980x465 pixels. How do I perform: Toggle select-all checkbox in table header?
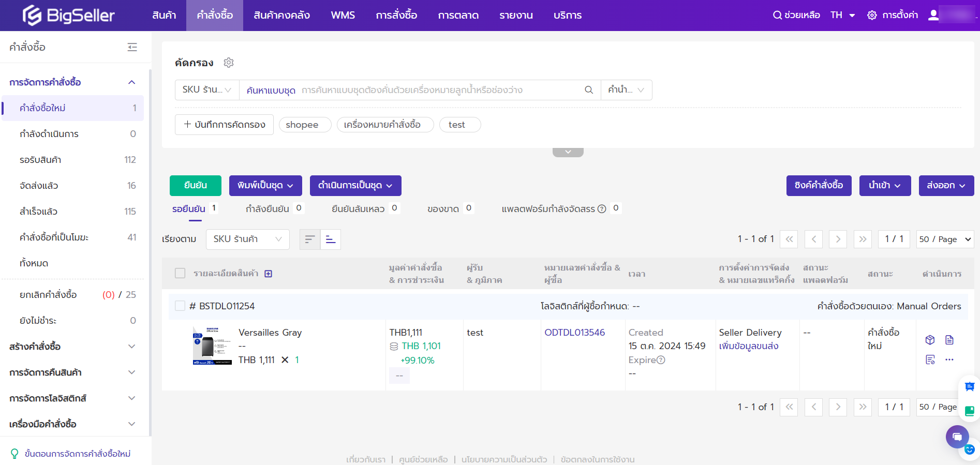[180, 273]
